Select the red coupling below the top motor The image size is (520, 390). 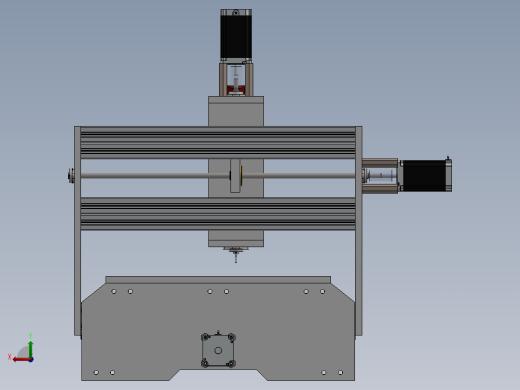236,90
